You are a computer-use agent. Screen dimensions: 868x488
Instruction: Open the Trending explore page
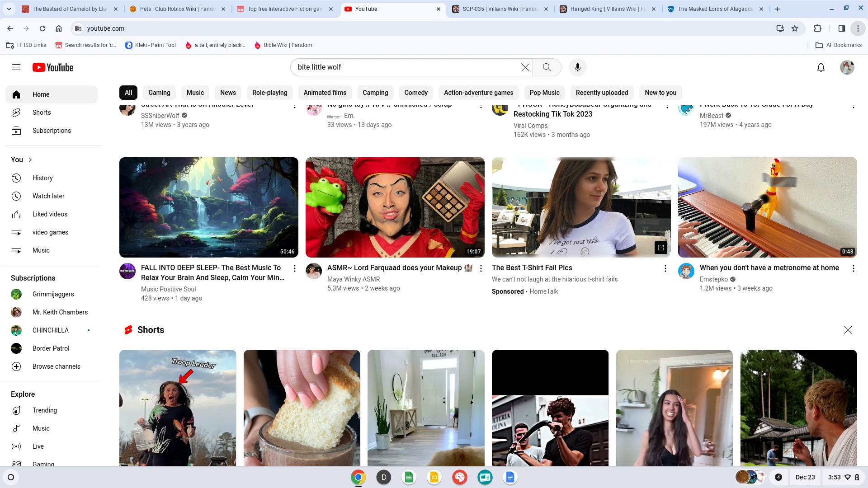(45, 410)
